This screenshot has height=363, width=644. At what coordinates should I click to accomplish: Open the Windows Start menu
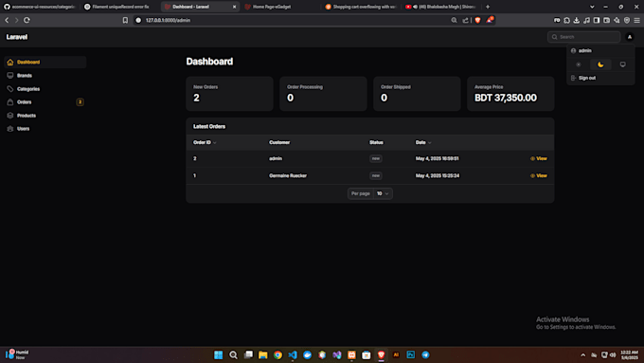pos(219,354)
